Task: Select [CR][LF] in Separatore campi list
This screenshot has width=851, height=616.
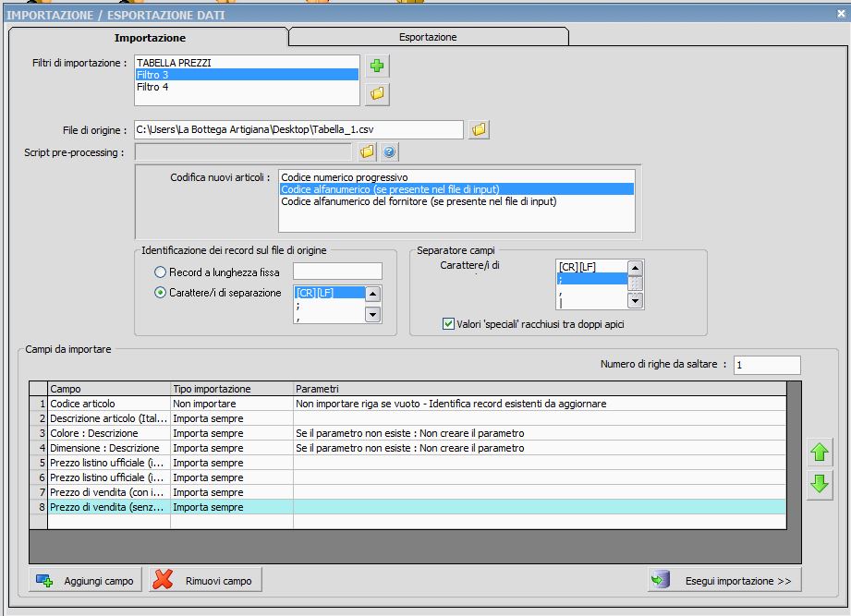Action: click(592, 267)
